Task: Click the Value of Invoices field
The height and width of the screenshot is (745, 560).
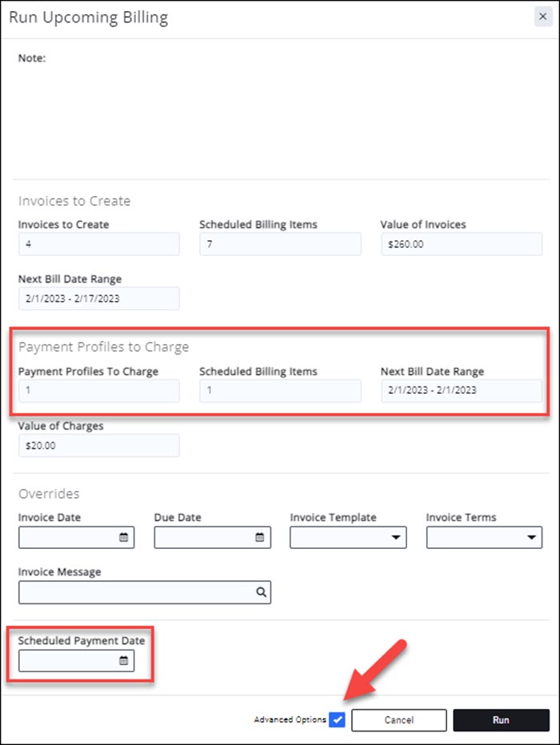Action: click(x=462, y=244)
